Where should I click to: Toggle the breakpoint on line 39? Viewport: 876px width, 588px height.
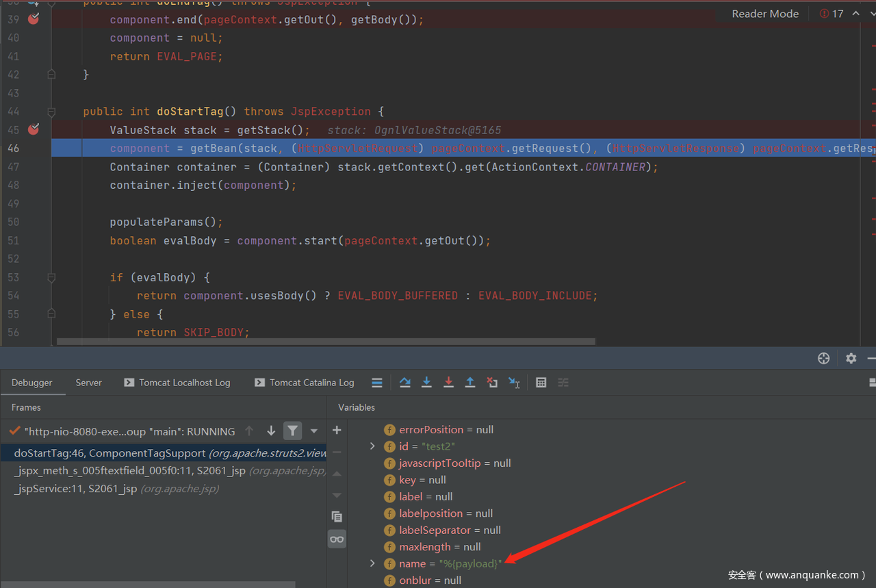click(34, 19)
